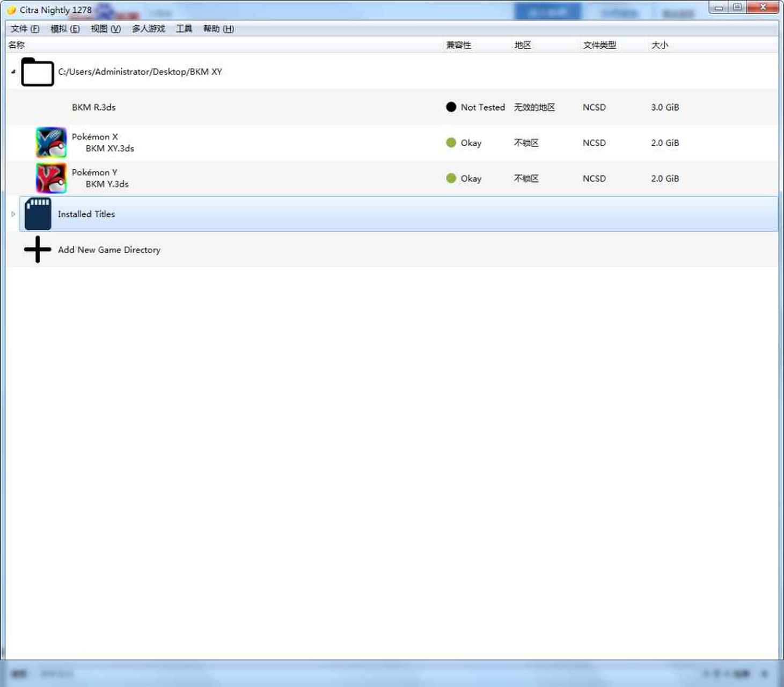Open the 视图 (V) menu

point(105,28)
